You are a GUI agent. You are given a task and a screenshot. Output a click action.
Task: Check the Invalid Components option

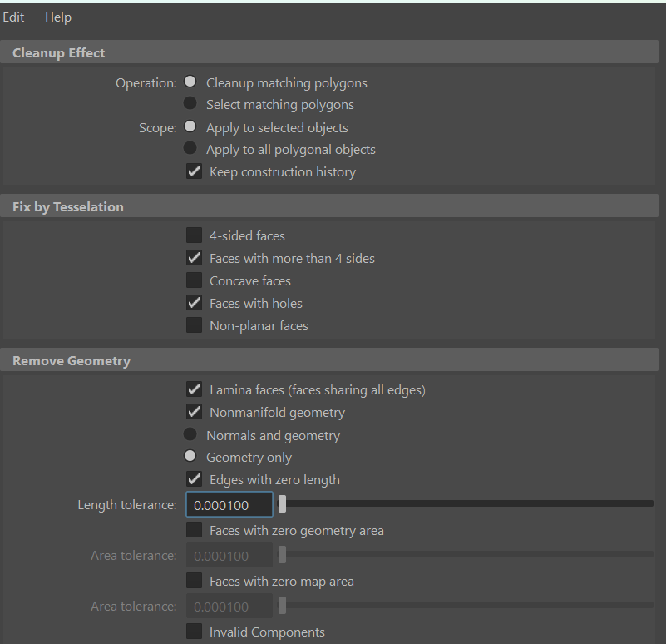click(x=195, y=632)
